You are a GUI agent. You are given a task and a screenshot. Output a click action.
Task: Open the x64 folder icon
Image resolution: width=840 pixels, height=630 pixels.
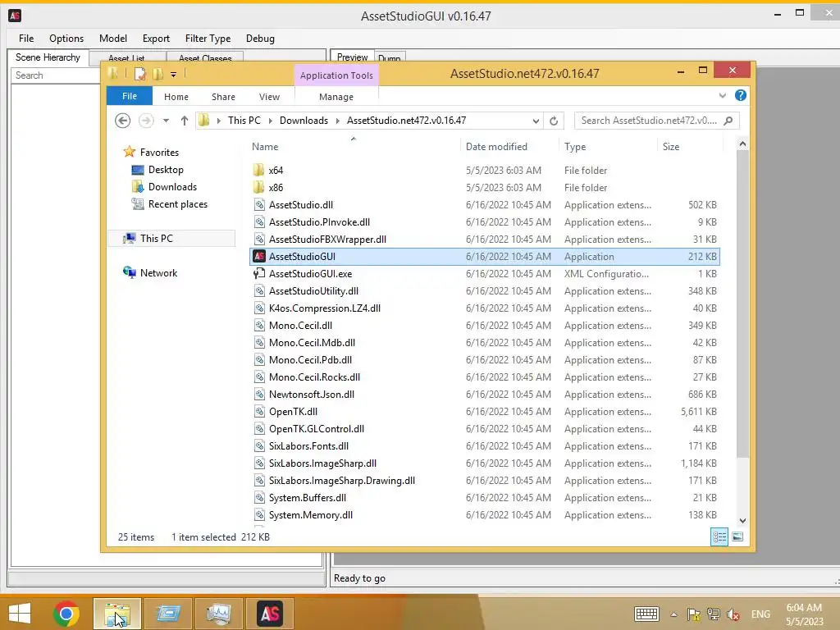pos(258,171)
